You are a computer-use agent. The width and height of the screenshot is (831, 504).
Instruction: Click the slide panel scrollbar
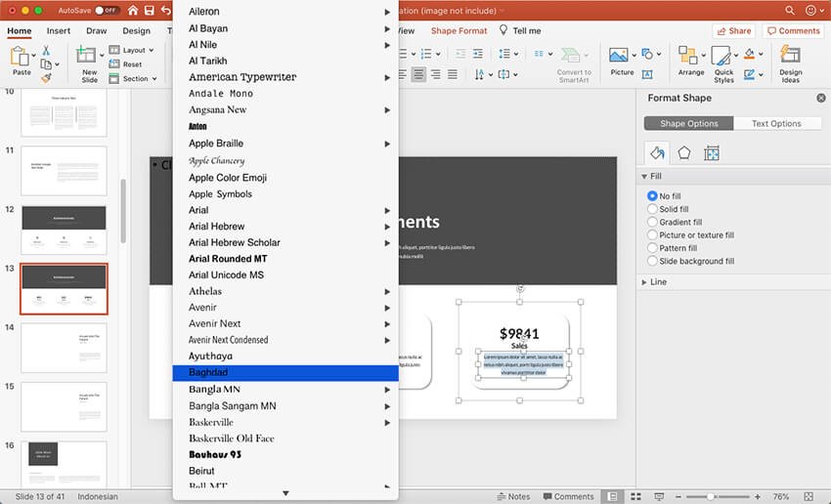(123, 211)
